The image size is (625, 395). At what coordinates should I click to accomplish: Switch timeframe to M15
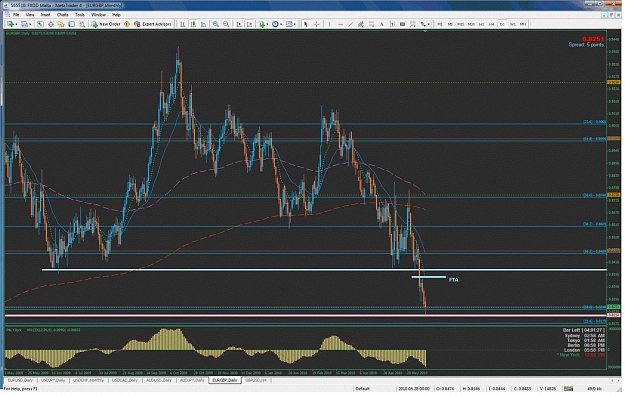(x=460, y=24)
